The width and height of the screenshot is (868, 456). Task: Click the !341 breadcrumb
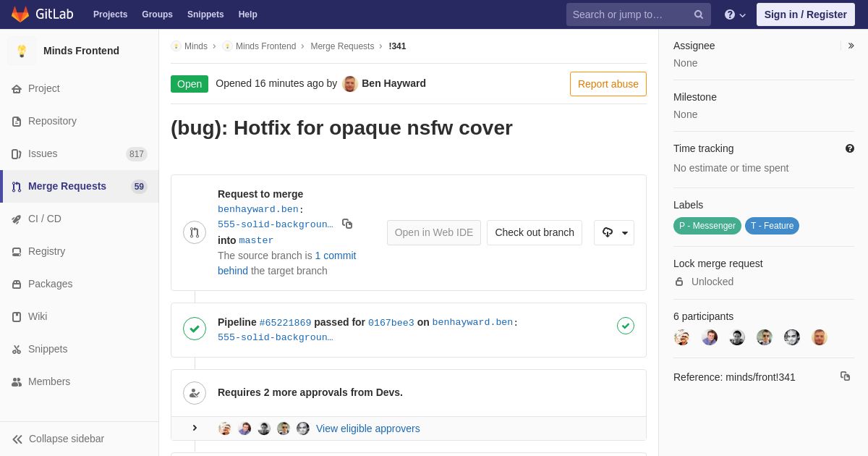point(397,46)
